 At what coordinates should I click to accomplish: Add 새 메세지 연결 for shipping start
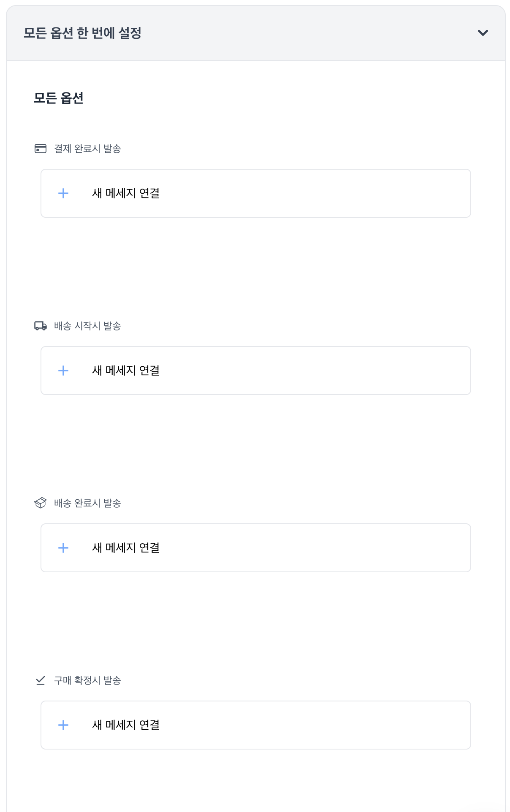click(255, 371)
